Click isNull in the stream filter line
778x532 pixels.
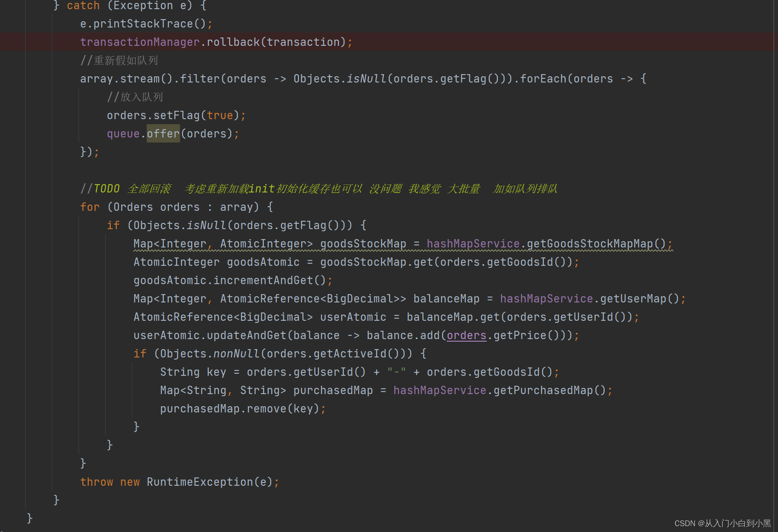[366, 79]
